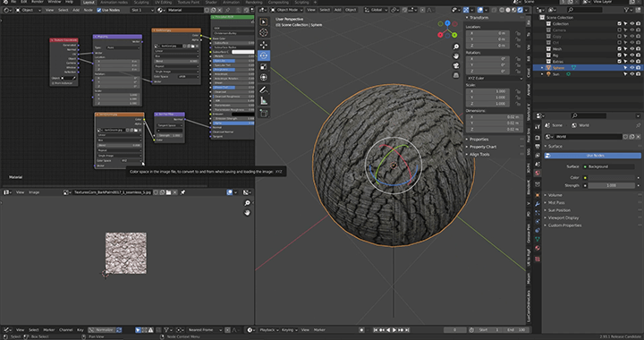The height and width of the screenshot is (340, 644).
Task: Select the Transform tool in viewport toolbar
Action: pyautogui.click(x=264, y=77)
